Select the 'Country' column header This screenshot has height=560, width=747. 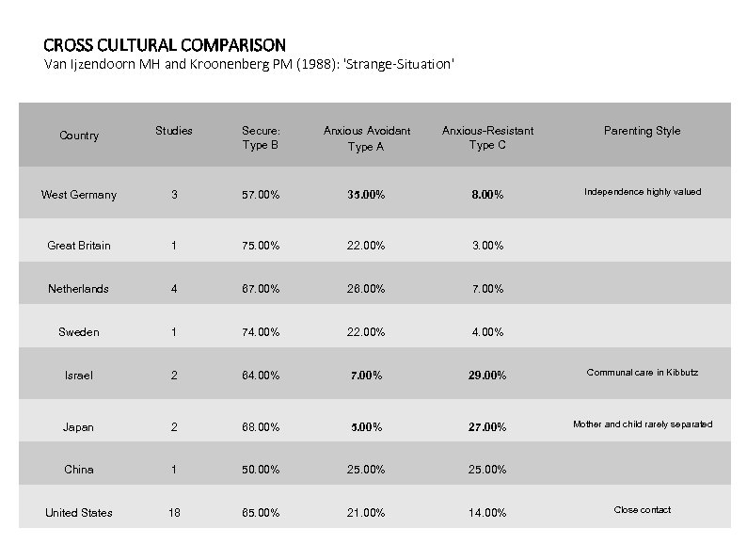79,136
